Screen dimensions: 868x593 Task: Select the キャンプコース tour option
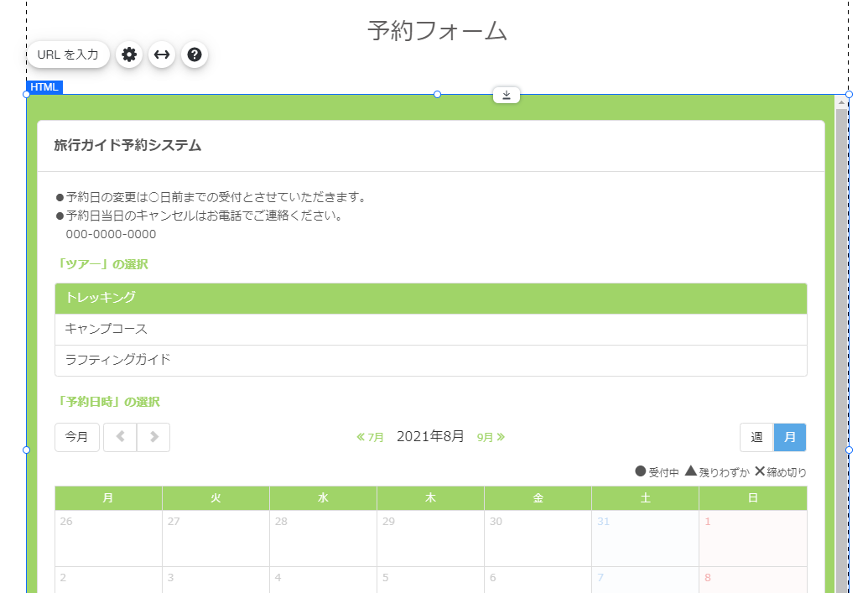coord(430,329)
